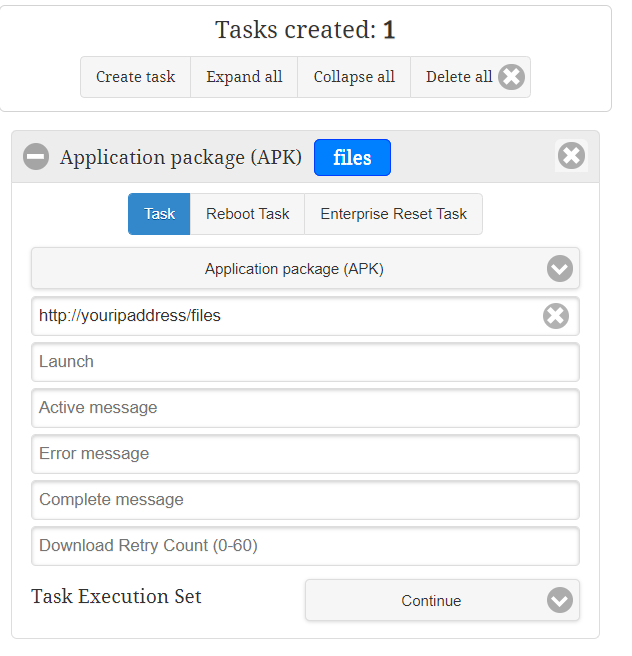Switch to Enterprise Reset Task tab

click(x=393, y=214)
